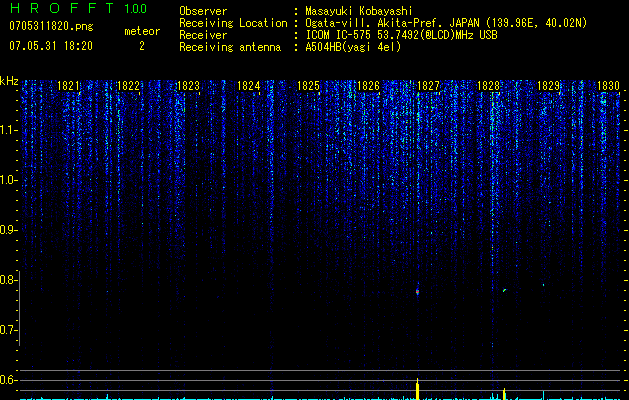The image size is (629, 400).
Task: Click the 1828 time marker
Action: [488, 86]
